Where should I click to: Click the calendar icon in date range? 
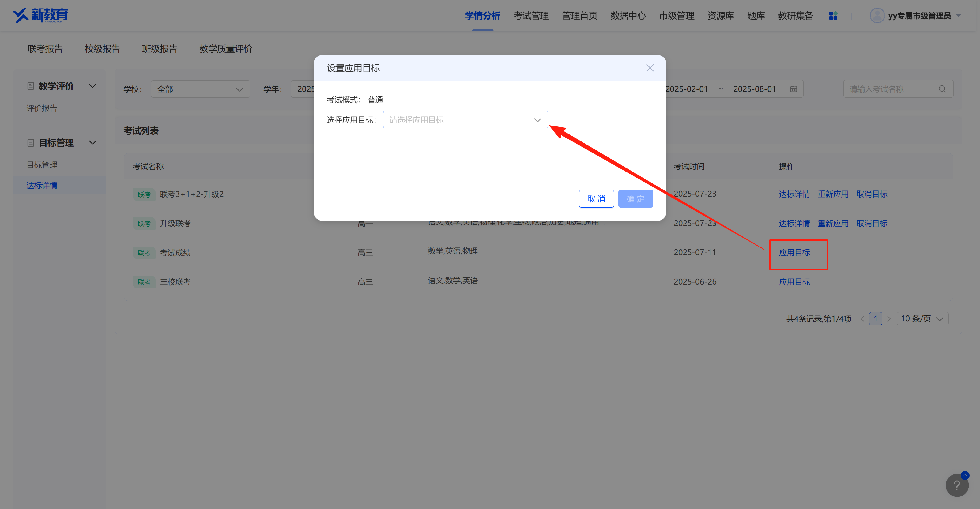click(x=793, y=89)
